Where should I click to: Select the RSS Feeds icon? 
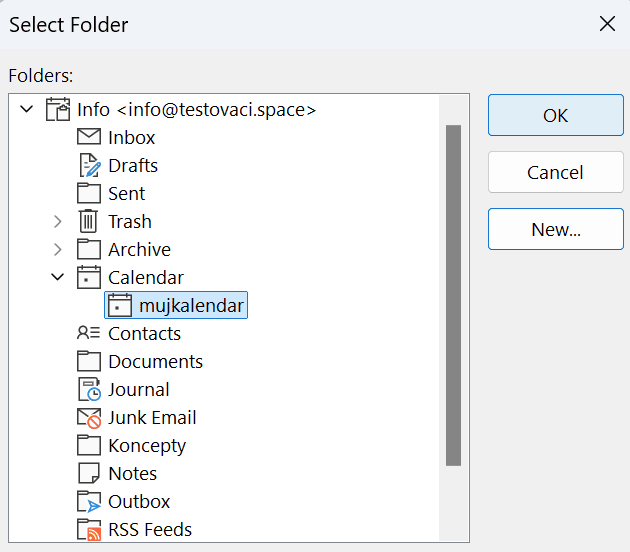89,530
